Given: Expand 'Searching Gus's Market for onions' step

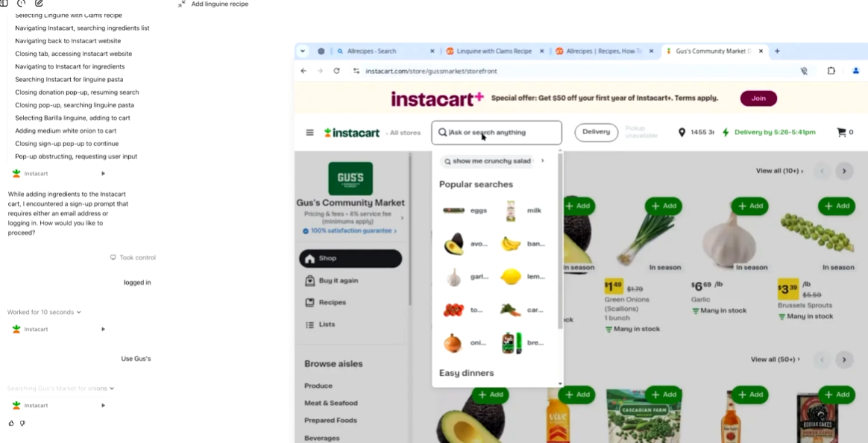Looking at the screenshot, I should 61,389.
